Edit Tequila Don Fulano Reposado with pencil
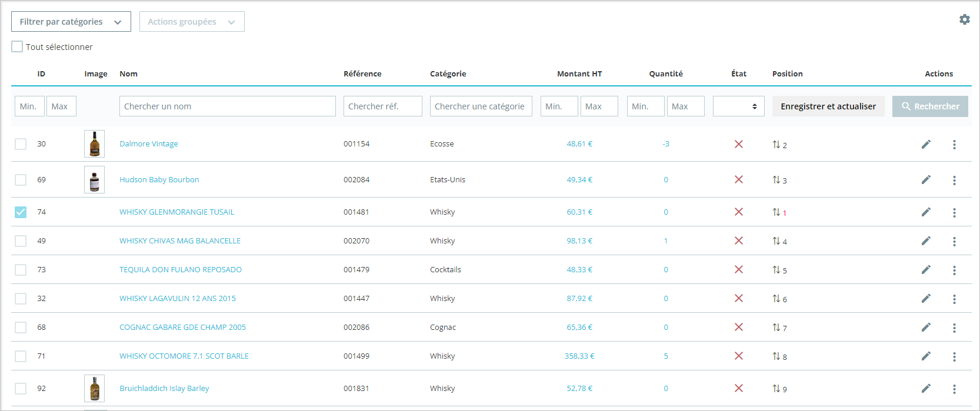The image size is (980, 411). 926,269
